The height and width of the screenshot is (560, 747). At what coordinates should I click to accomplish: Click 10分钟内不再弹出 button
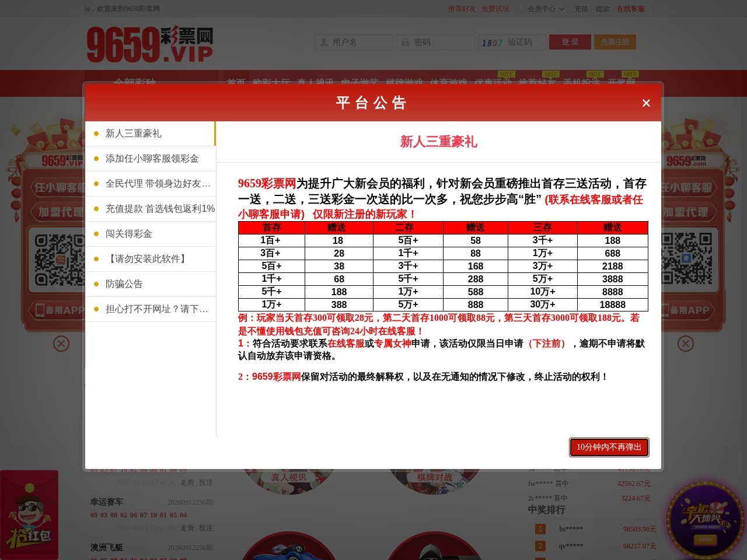click(x=609, y=447)
